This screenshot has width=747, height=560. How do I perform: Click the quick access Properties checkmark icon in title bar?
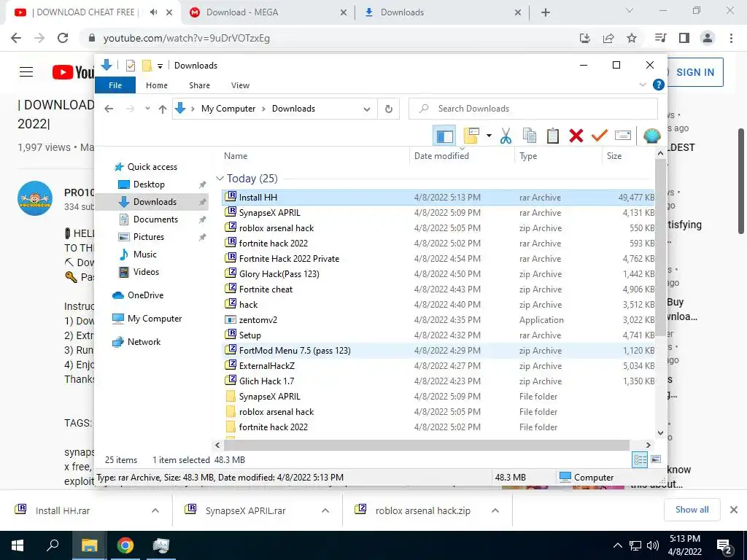[x=130, y=65]
